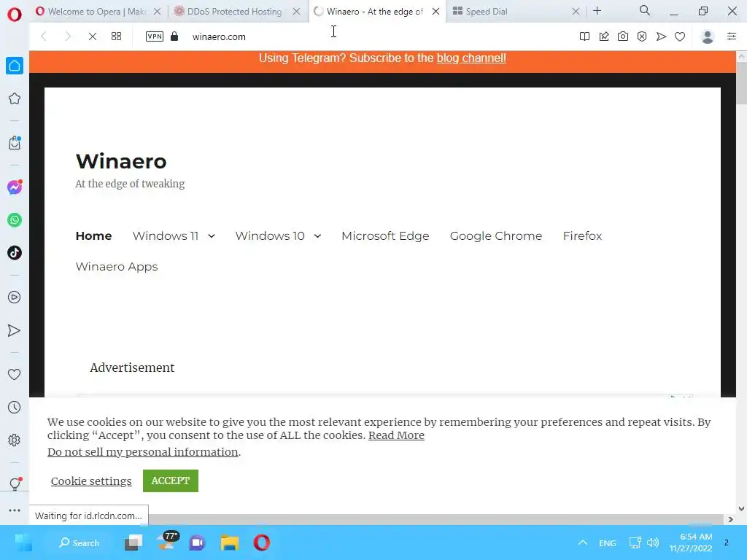747x560 pixels.
Task: Open Reader mode book icon
Action: pos(584,36)
